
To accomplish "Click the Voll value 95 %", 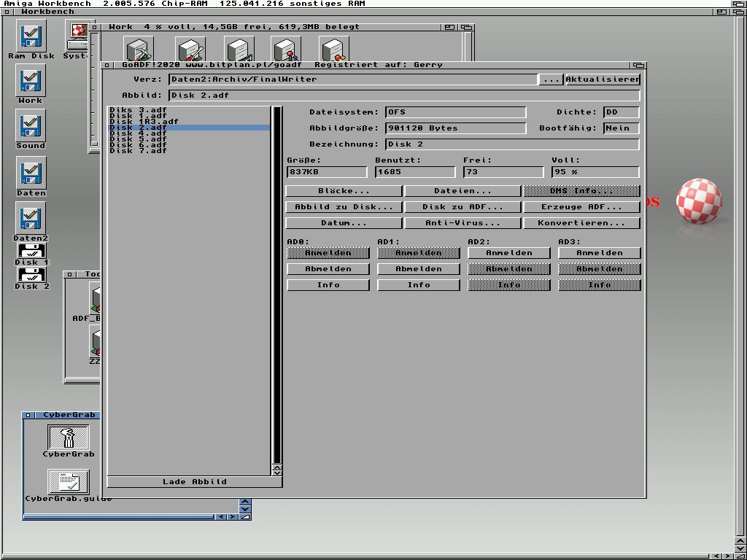I will [x=595, y=172].
